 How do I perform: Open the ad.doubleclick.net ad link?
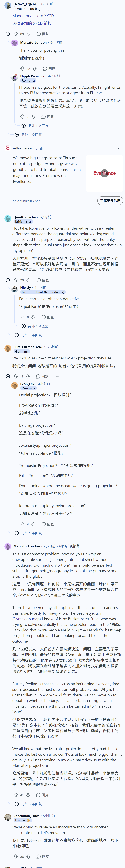(26, 201)
